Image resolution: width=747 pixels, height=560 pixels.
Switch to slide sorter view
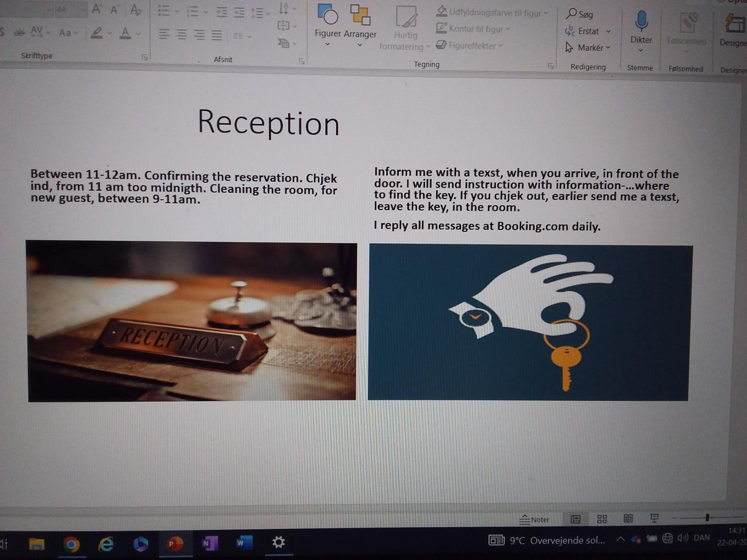click(602, 519)
